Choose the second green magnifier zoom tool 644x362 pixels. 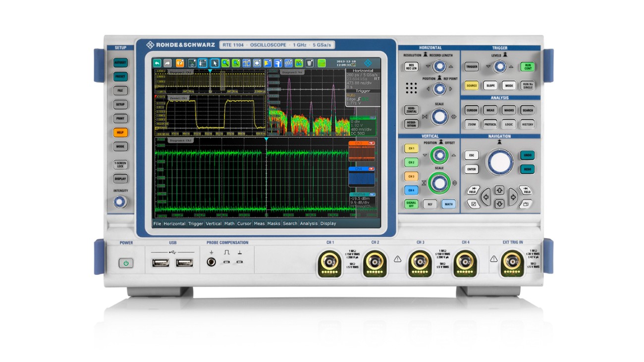[236, 63]
